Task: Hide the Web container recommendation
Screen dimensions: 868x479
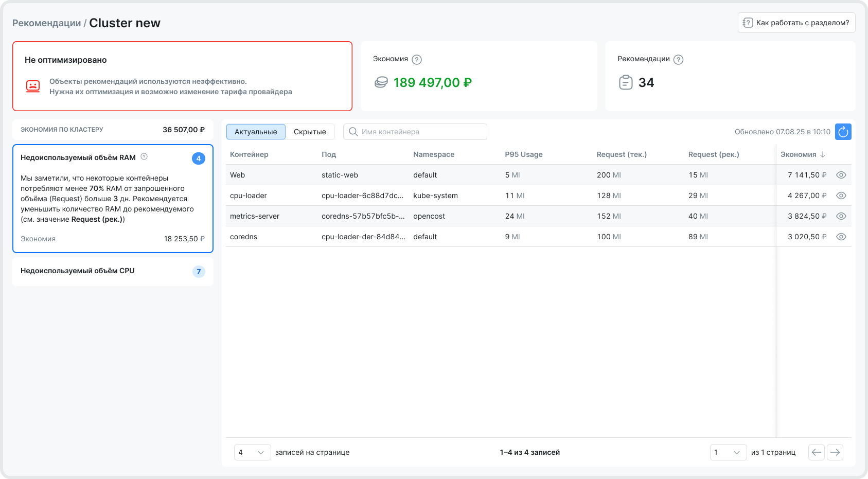Action: click(841, 175)
